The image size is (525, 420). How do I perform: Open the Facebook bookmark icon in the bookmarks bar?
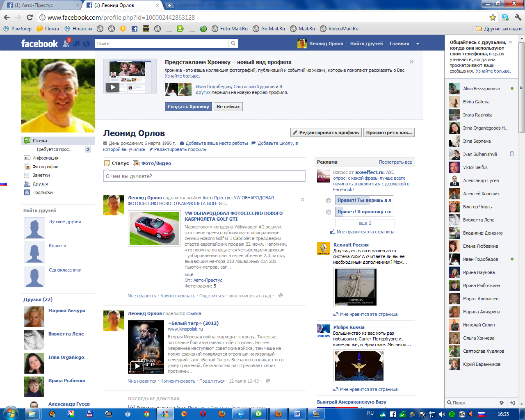(x=135, y=29)
